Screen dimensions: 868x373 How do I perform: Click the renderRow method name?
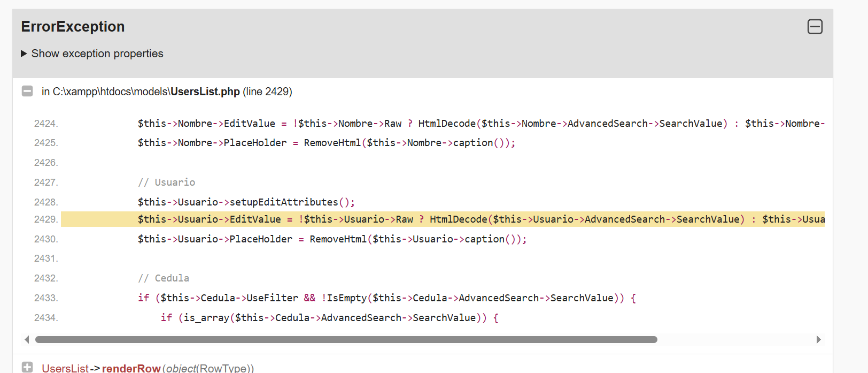131,368
